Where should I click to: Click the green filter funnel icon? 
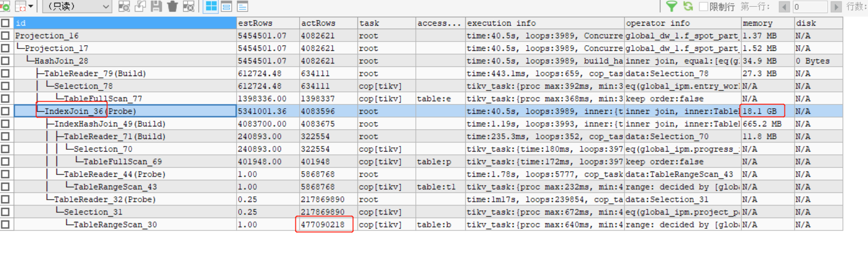(x=671, y=6)
